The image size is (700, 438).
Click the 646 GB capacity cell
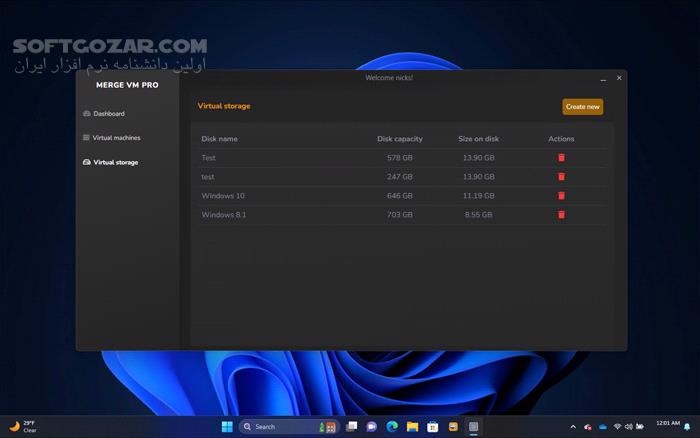pos(400,196)
